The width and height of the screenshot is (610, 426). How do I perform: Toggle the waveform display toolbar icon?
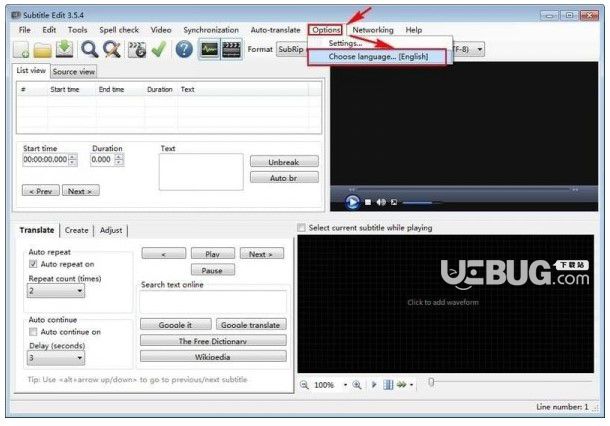(x=209, y=49)
